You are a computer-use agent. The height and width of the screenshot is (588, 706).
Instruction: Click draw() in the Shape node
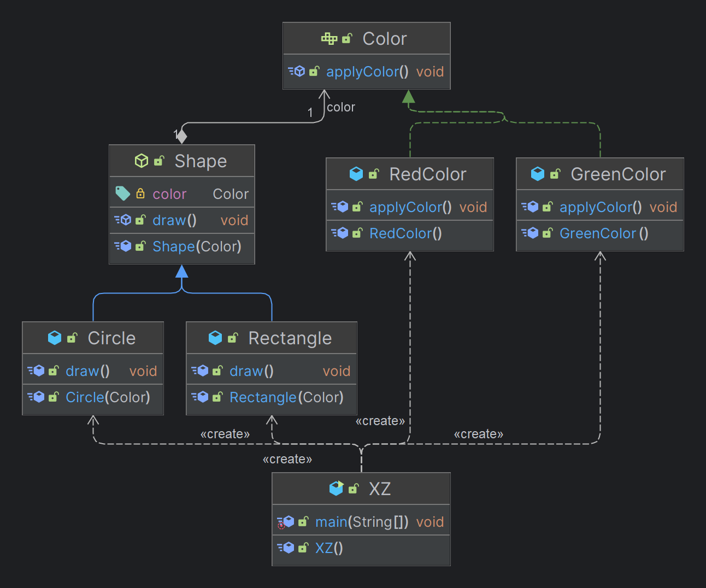pyautogui.click(x=174, y=220)
